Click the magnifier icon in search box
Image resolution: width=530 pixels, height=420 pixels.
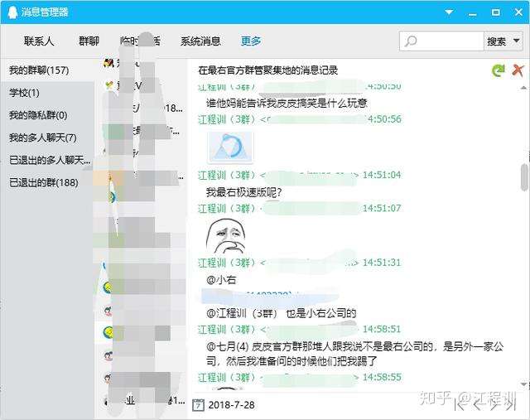[x=411, y=41]
